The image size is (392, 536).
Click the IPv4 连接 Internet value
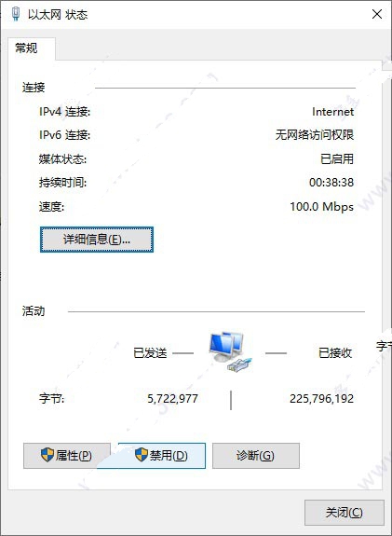(x=333, y=112)
